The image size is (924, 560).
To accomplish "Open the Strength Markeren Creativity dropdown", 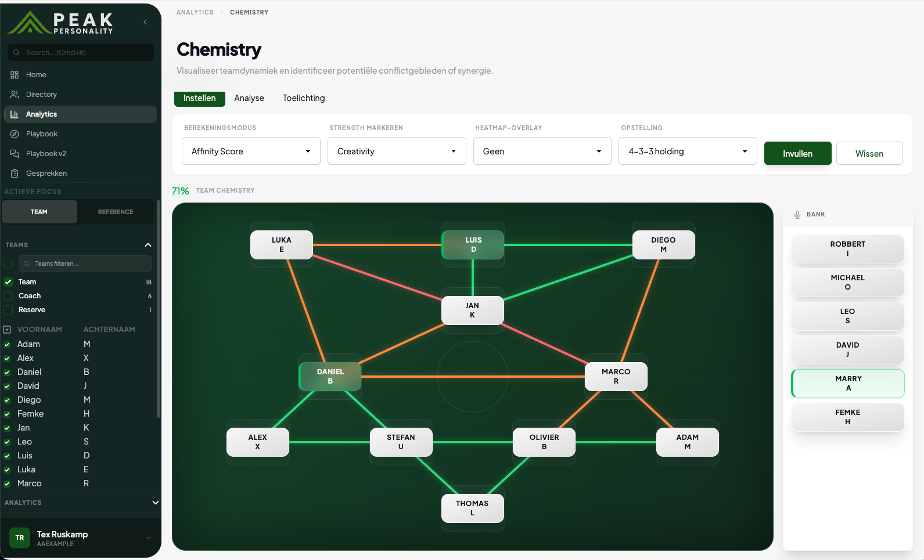I will click(397, 151).
